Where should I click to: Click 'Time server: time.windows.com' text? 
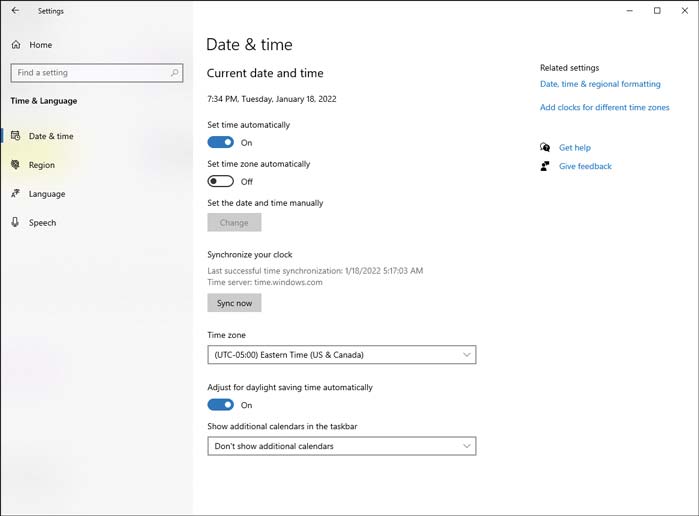coord(265,282)
